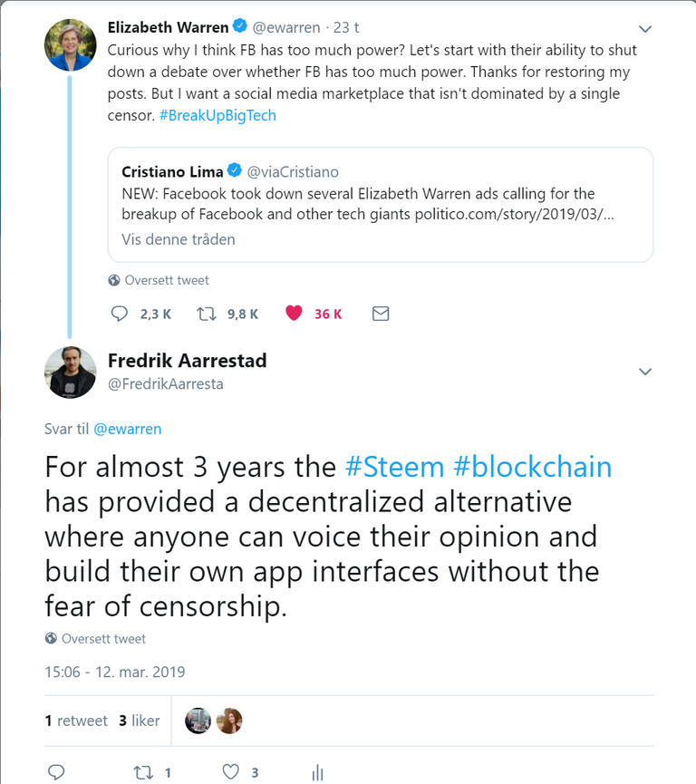Screen dimensions: 696x784
Task: Open Fredrik Aarrestad's profile avatar
Action: (x=71, y=372)
